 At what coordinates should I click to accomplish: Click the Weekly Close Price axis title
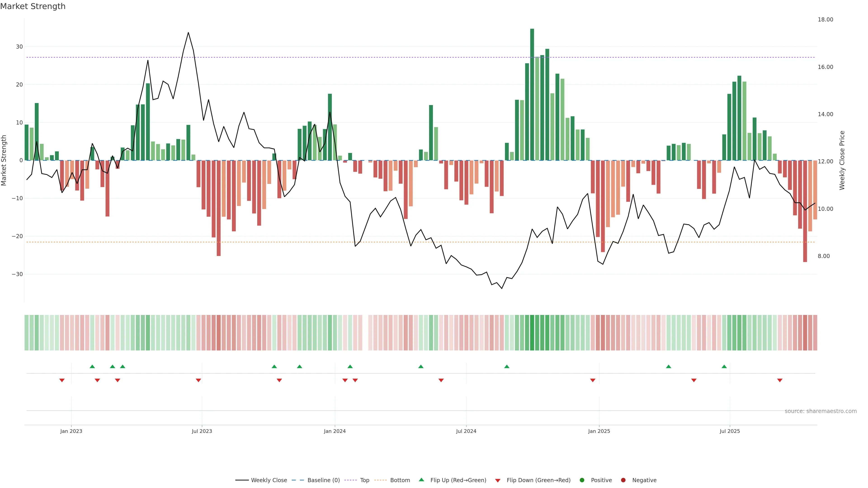[x=842, y=160]
